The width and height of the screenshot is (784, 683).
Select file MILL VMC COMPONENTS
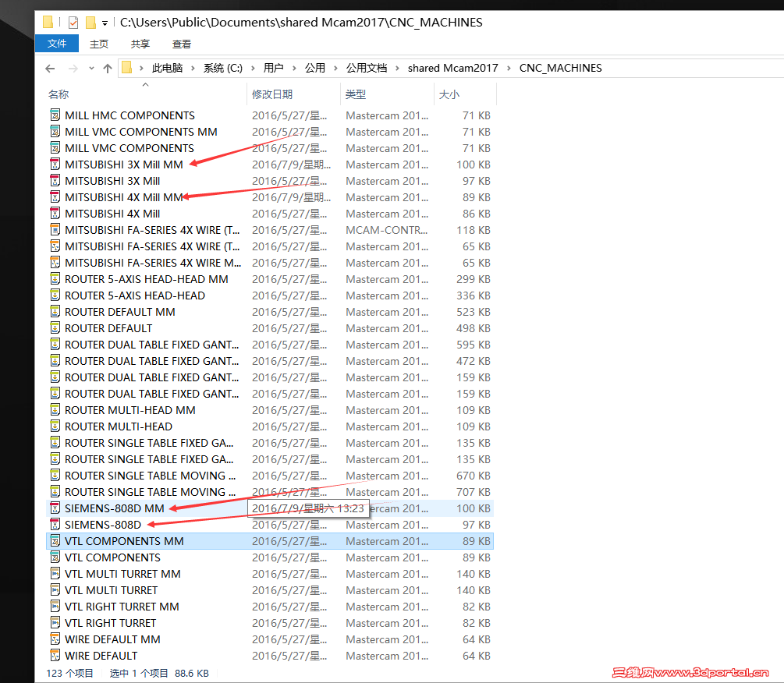coord(129,148)
